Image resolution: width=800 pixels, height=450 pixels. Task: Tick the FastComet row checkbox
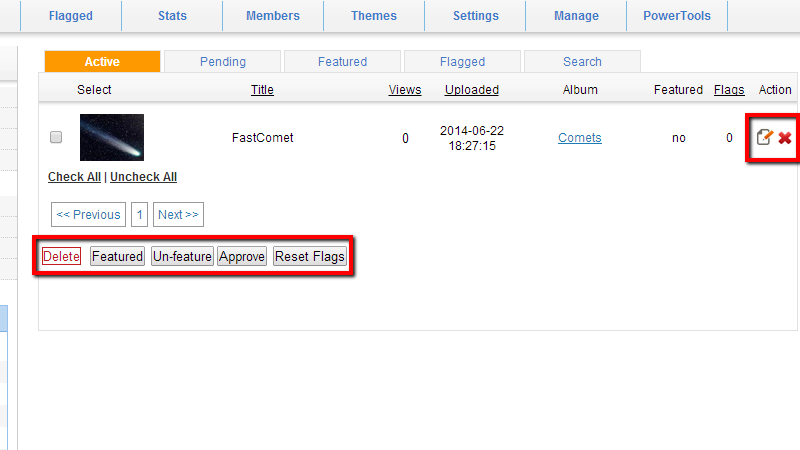coord(56,137)
